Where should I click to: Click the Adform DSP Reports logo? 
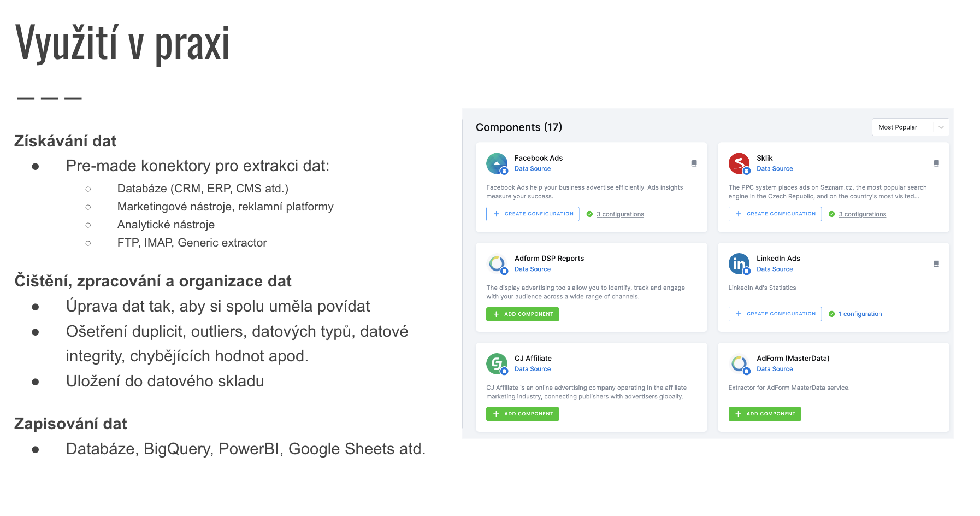[x=497, y=264]
